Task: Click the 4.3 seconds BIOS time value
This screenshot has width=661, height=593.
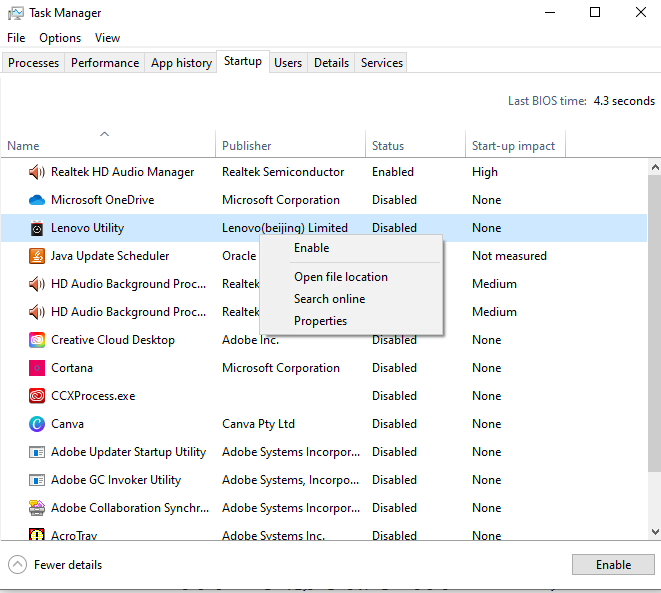Action: point(624,101)
